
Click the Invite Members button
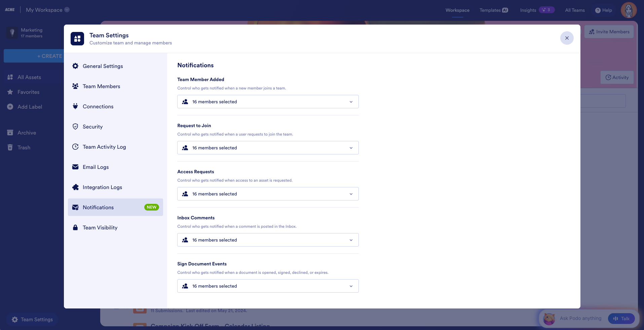pos(609,32)
